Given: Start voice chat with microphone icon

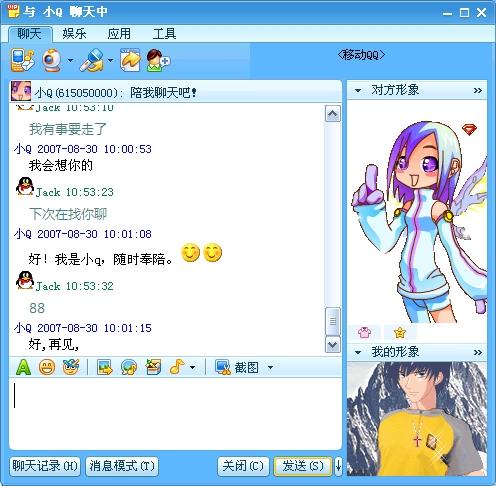Looking at the screenshot, I should coord(92,60).
